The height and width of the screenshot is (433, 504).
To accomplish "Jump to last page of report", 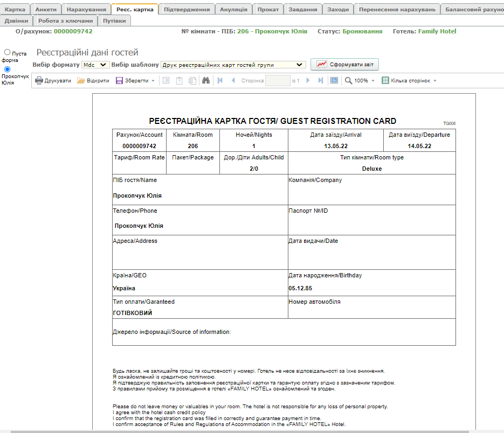I will [x=321, y=81].
